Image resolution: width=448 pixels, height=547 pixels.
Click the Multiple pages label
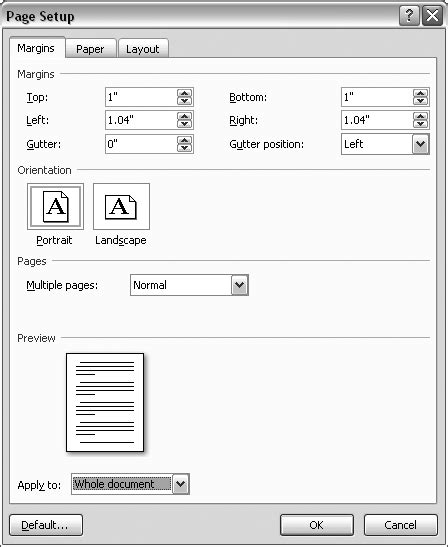coord(62,285)
